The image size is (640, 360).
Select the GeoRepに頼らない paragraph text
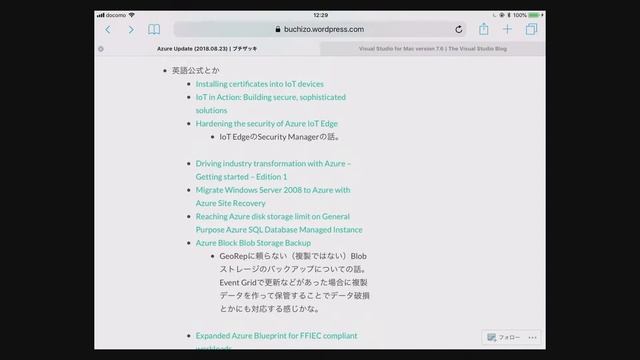coord(294,282)
